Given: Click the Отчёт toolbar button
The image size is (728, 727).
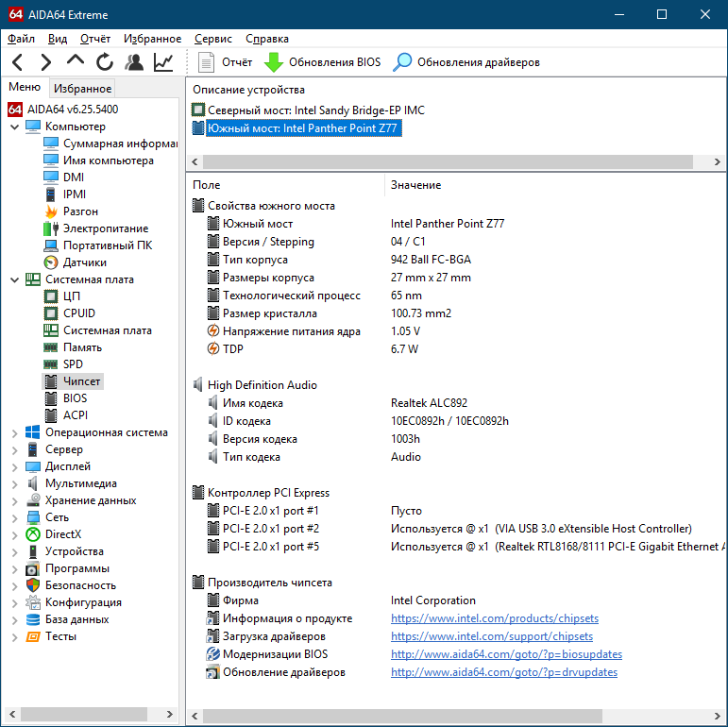Looking at the screenshot, I should (225, 62).
